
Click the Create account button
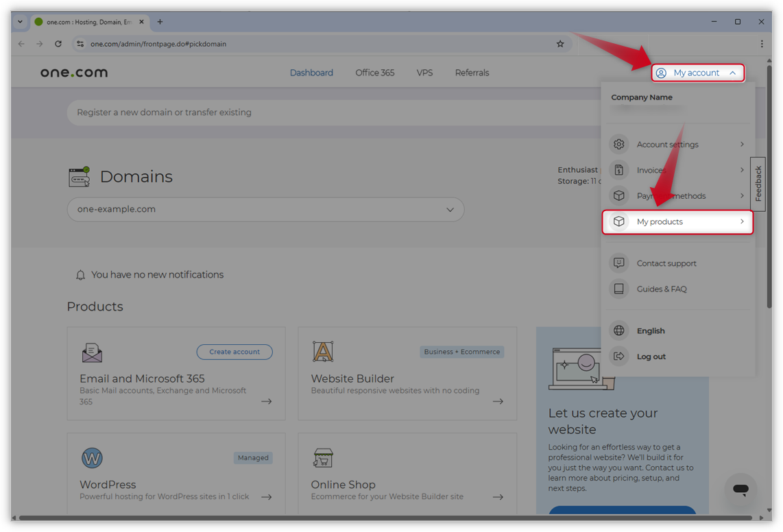pyautogui.click(x=234, y=352)
